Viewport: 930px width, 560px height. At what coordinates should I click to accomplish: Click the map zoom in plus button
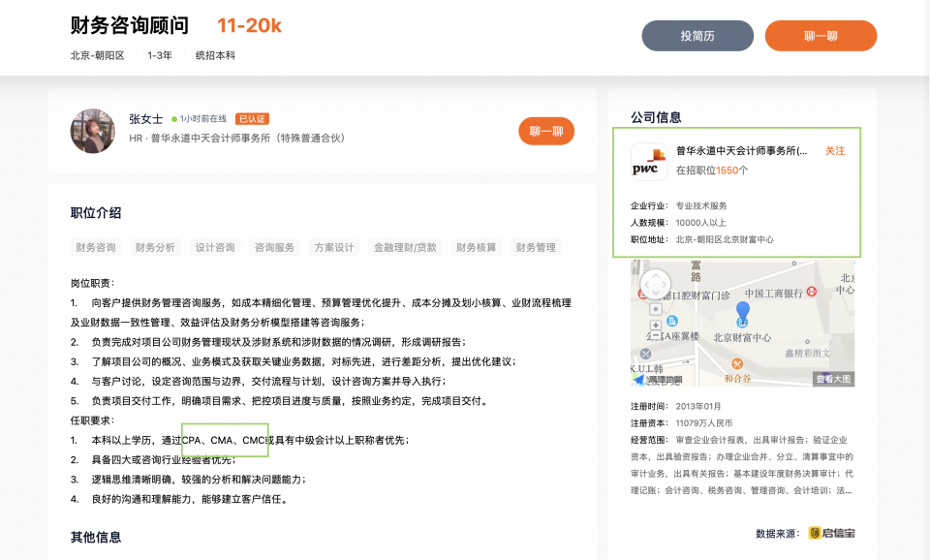(656, 326)
